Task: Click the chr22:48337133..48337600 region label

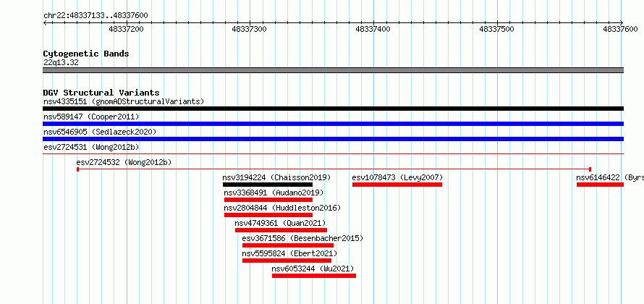Action: pos(96,16)
